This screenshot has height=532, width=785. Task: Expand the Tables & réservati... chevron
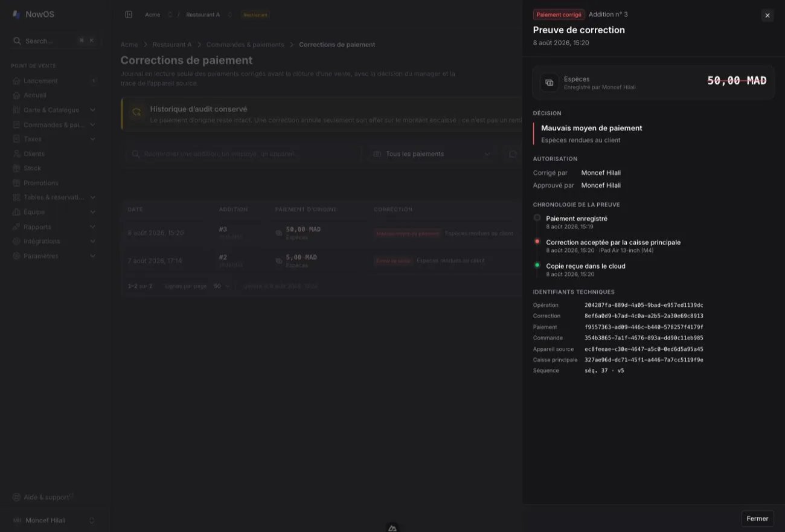tap(92, 197)
